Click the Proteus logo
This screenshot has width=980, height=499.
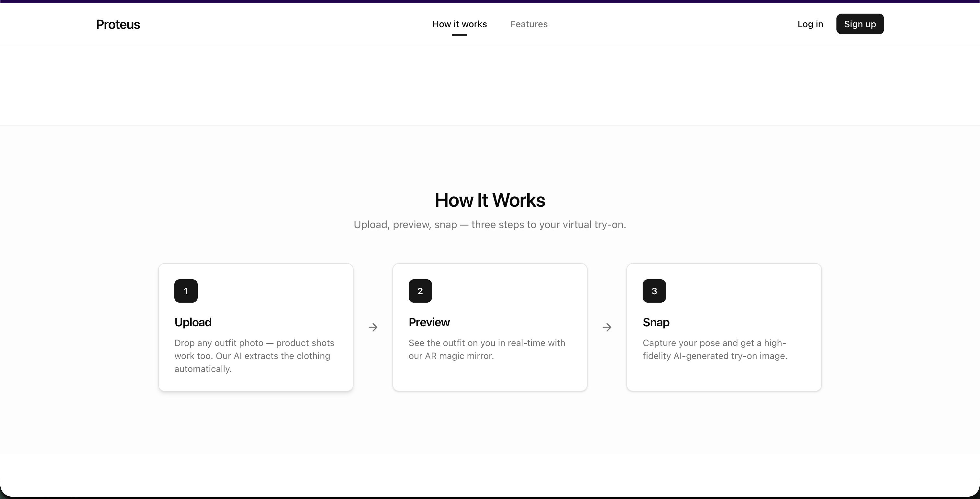pyautogui.click(x=118, y=24)
